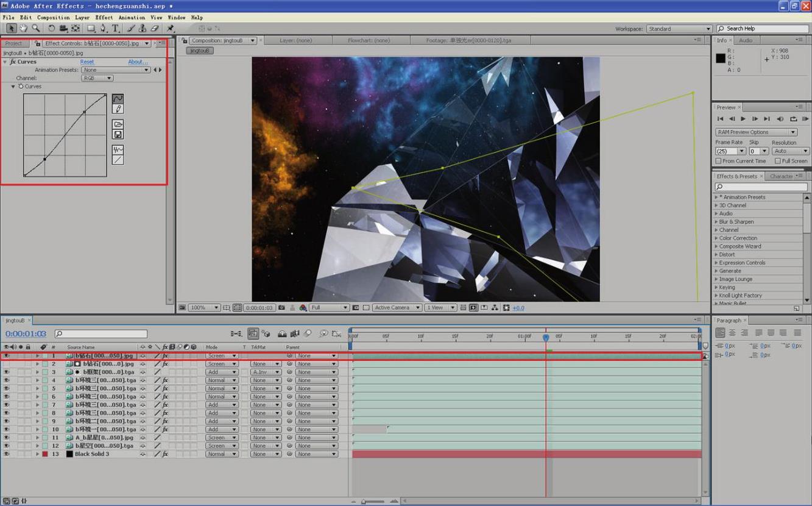Click the Curves save file icon
Viewport: 812px width, 506px height.
coord(118,134)
